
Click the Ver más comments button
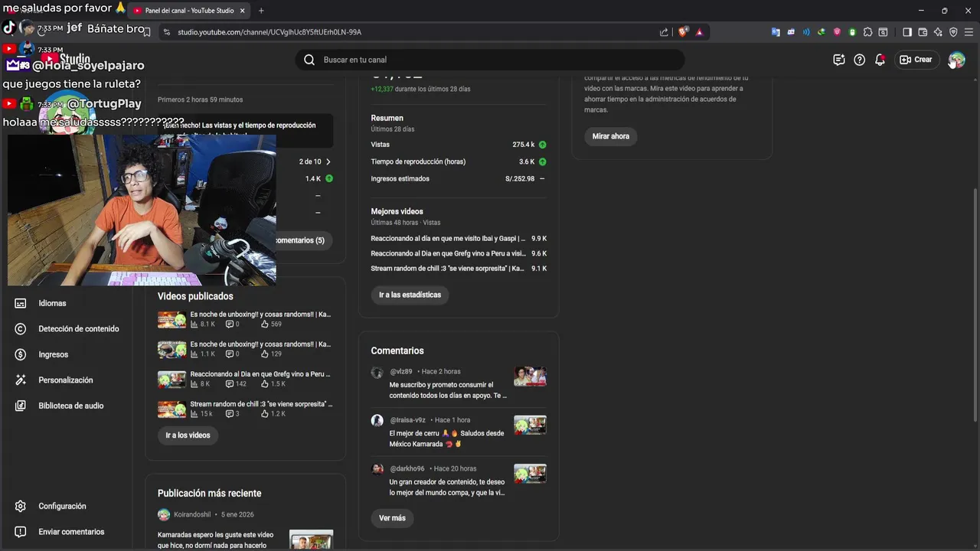tap(392, 518)
